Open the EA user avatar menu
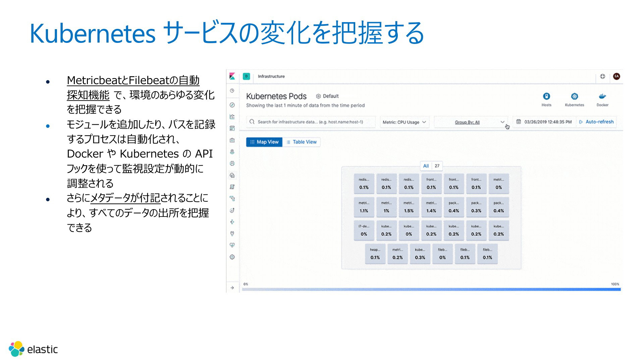This screenshot has width=644, height=362. (616, 76)
